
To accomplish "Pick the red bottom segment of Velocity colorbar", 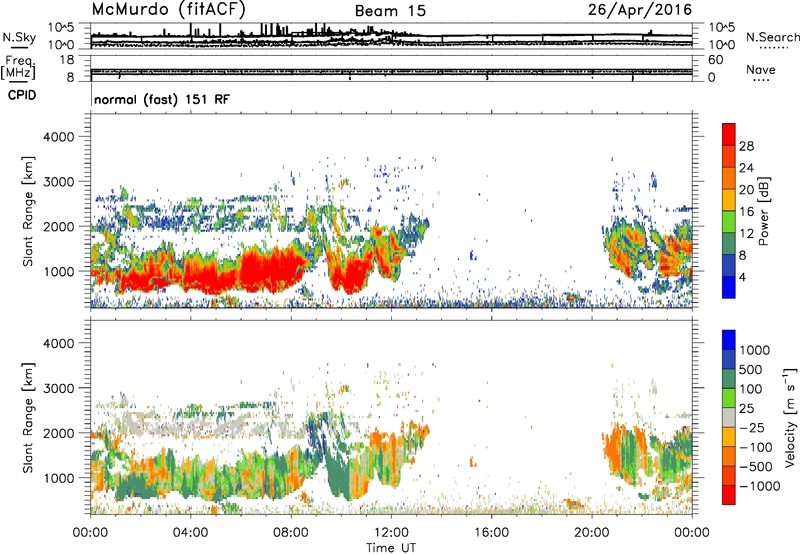I will coord(729,495).
